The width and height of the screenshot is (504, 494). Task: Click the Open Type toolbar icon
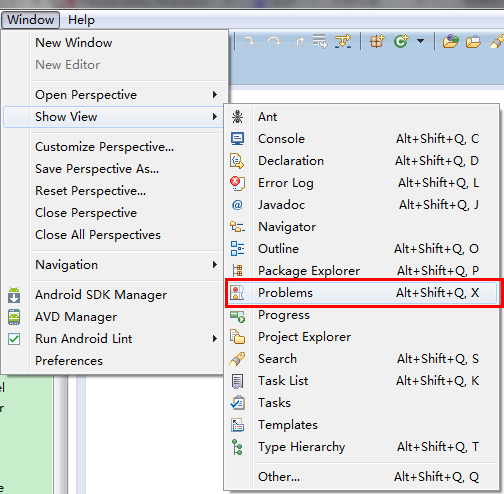tap(451, 42)
